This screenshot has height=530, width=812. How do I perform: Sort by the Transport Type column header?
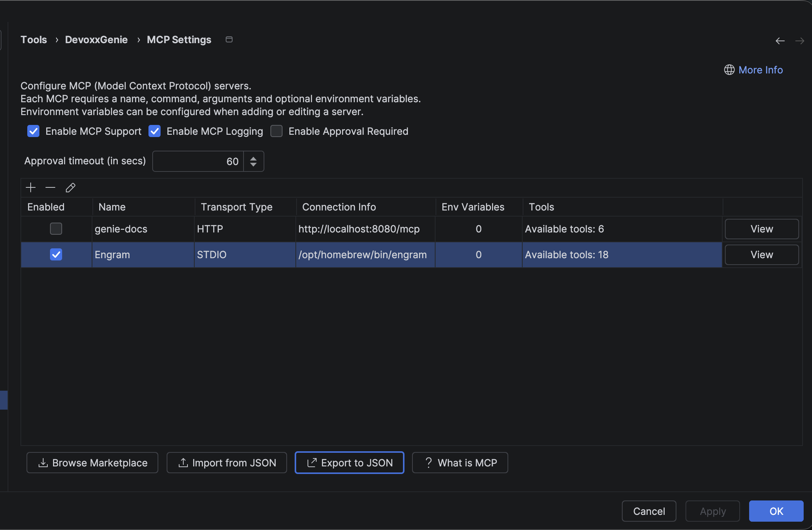point(245,207)
